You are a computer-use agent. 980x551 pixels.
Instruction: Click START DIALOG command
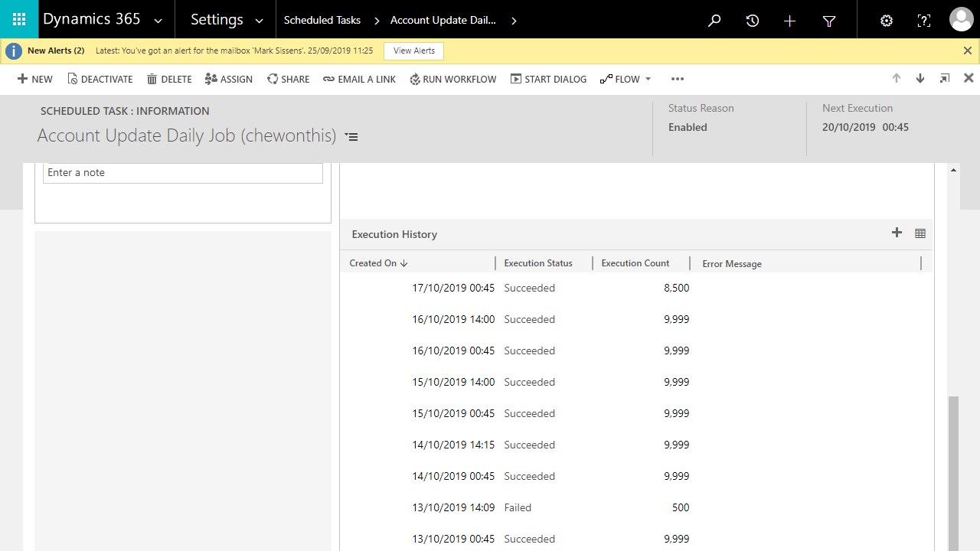coord(549,79)
